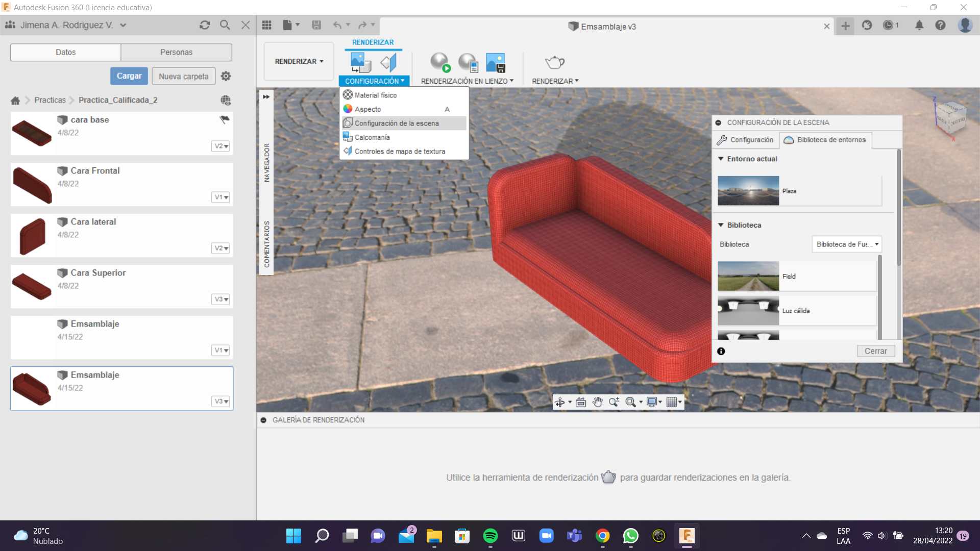Image resolution: width=980 pixels, height=551 pixels.
Task: Open the File menu icon
Action: [x=290, y=25]
